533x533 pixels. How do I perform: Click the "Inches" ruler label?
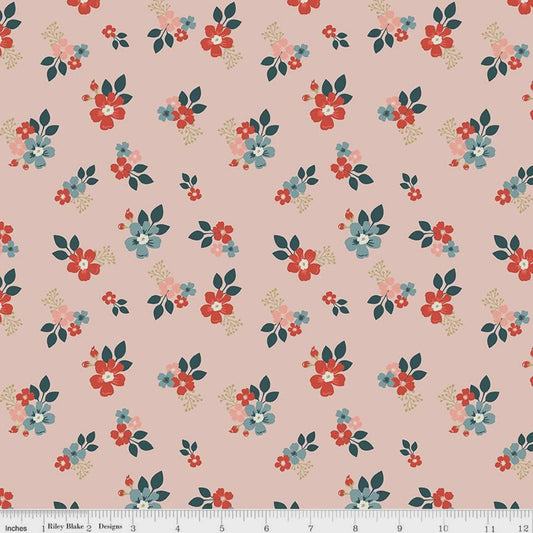coord(16,528)
